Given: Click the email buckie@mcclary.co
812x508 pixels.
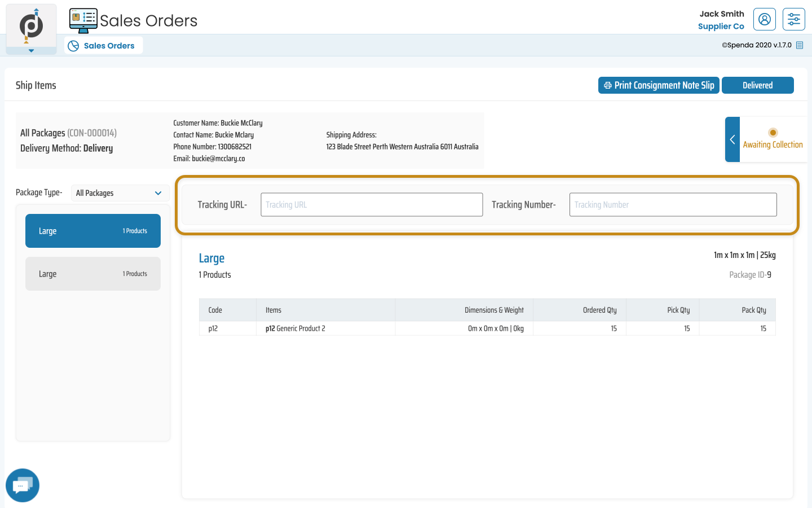Looking at the screenshot, I should point(218,159).
